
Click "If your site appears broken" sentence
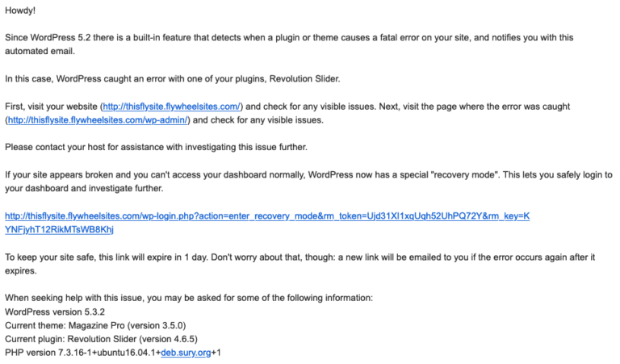click(x=121, y=175)
